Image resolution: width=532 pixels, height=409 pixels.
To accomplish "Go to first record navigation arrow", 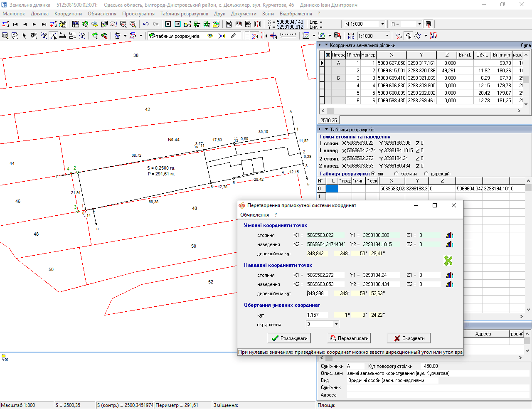I will (x=15, y=24).
